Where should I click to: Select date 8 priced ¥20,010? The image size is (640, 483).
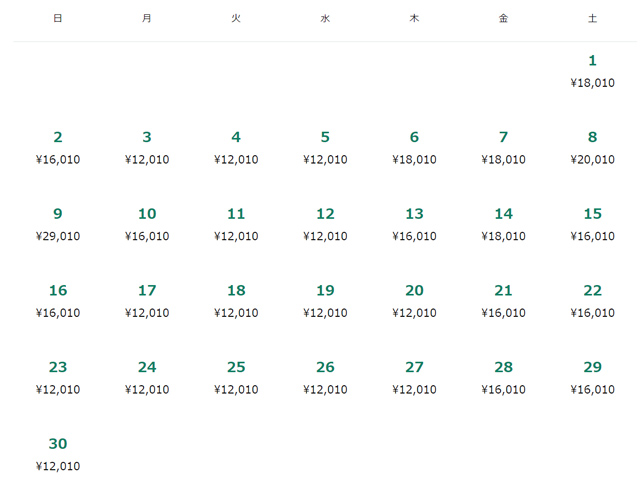point(592,147)
